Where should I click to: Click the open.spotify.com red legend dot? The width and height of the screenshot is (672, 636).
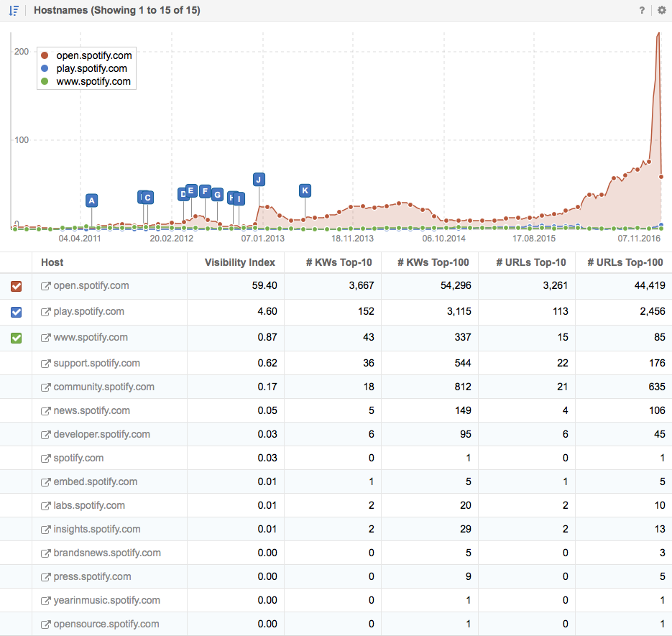(45, 55)
